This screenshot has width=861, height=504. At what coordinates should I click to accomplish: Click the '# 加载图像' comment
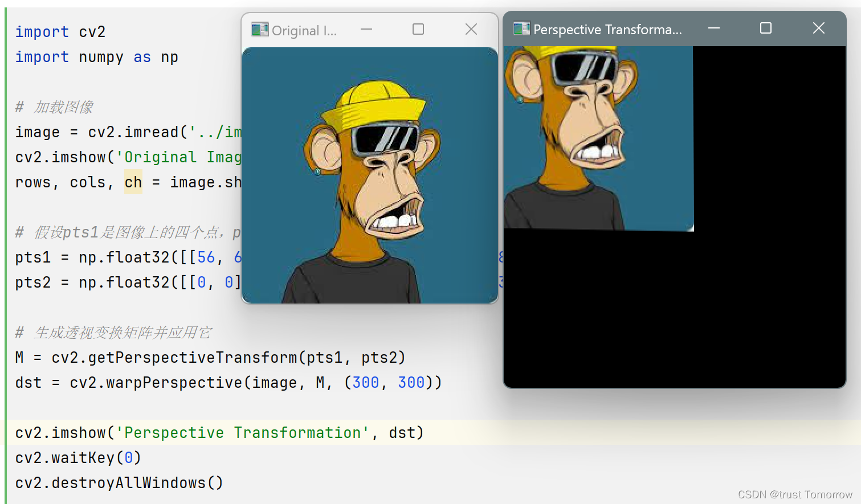click(x=54, y=107)
